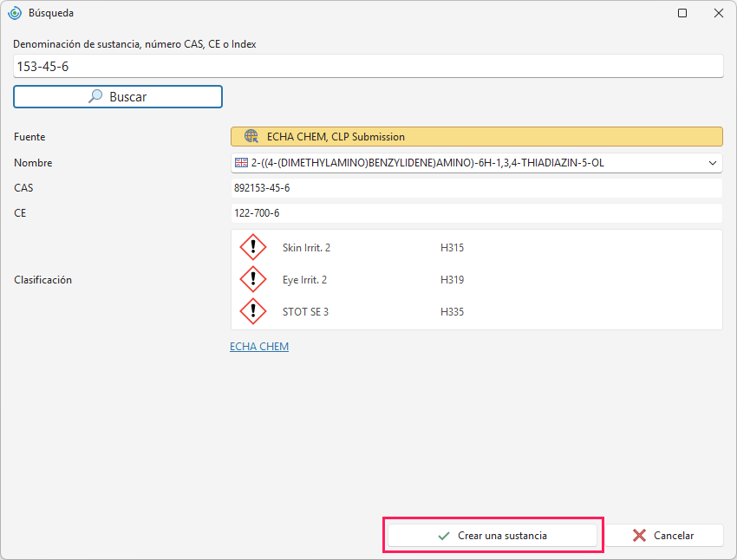Image resolution: width=737 pixels, height=560 pixels.
Task: Focus the substance search input field
Action: (x=368, y=66)
